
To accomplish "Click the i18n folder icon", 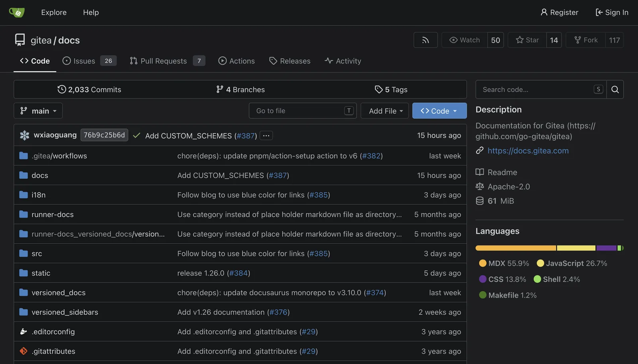I will [x=24, y=195].
